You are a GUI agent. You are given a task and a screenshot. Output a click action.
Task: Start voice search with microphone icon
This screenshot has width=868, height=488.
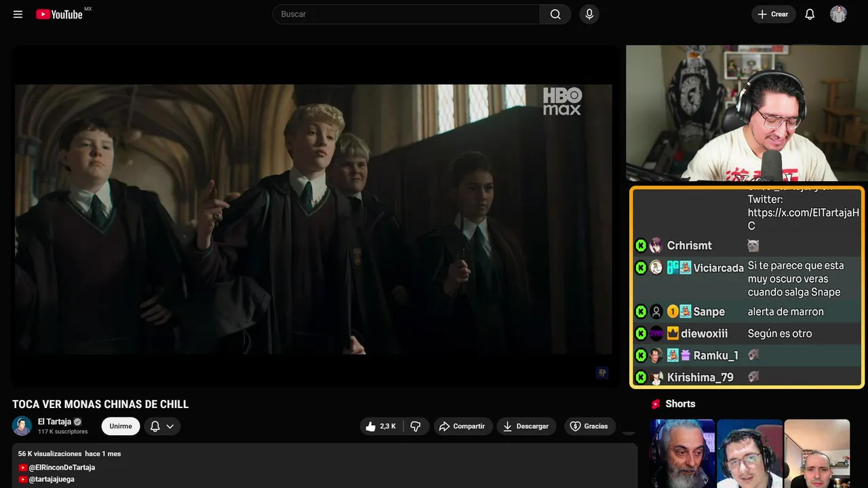pyautogui.click(x=589, y=14)
